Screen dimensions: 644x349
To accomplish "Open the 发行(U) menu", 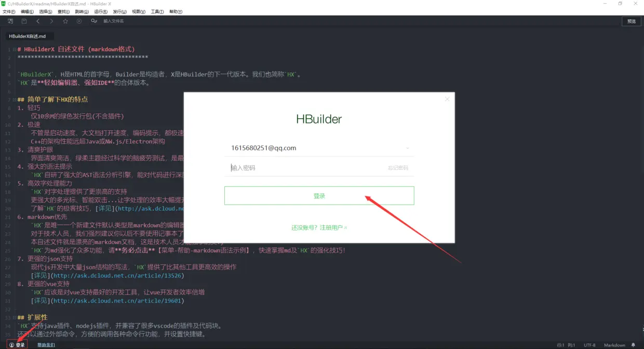I will click(119, 11).
